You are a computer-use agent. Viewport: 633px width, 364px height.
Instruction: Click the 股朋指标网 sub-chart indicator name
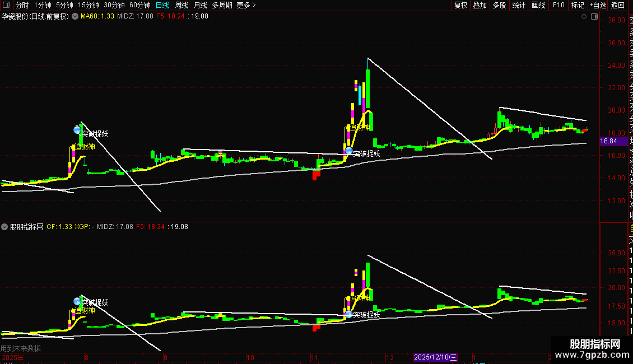pyautogui.click(x=27, y=227)
